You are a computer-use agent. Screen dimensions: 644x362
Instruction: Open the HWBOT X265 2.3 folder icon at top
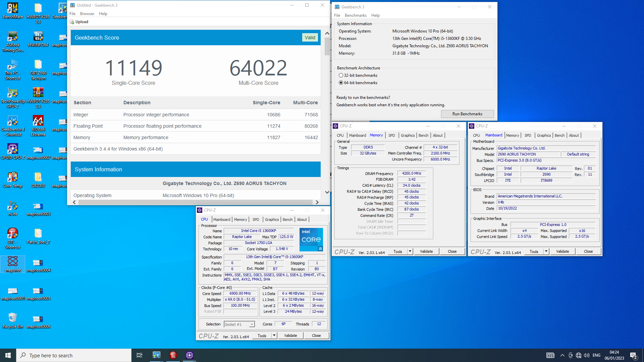coord(38,13)
